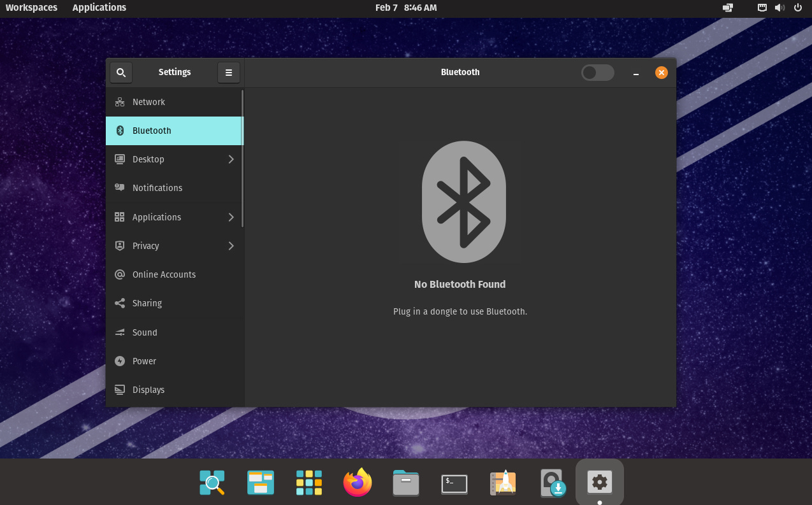812x505 pixels.
Task: Click the Network sidebar icon
Action: pyautogui.click(x=120, y=102)
